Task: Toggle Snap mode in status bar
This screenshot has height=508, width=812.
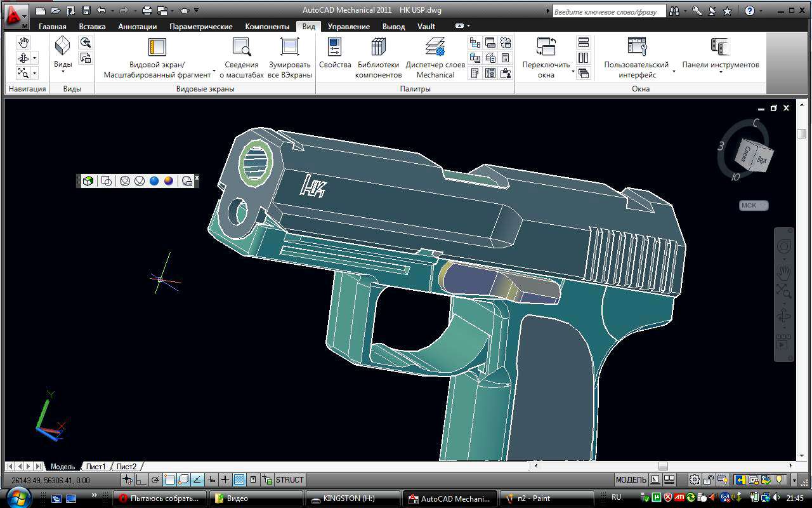Action: 128,480
